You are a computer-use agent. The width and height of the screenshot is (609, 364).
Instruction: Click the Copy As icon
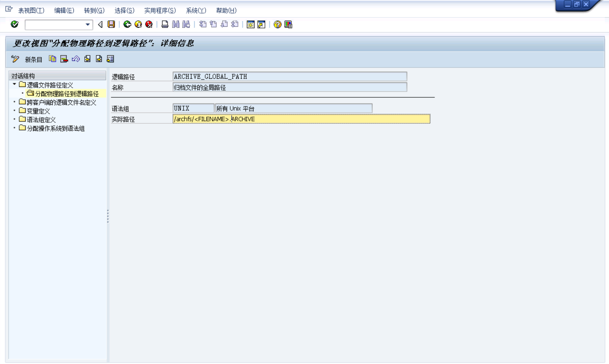[52, 59]
